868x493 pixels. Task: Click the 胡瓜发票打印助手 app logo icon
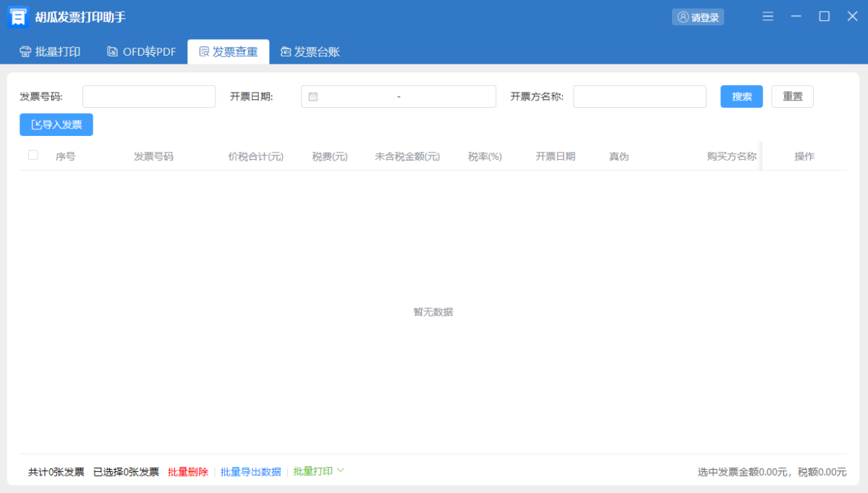(18, 17)
